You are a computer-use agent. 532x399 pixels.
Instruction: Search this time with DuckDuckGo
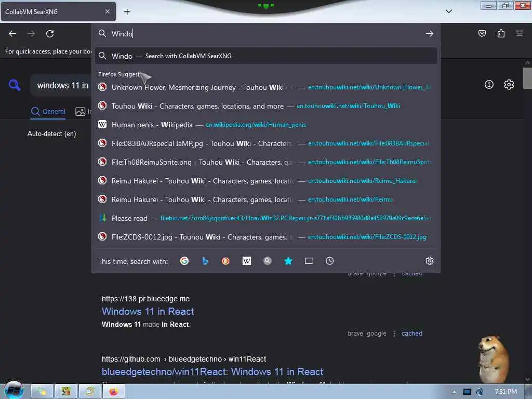pyautogui.click(x=225, y=261)
